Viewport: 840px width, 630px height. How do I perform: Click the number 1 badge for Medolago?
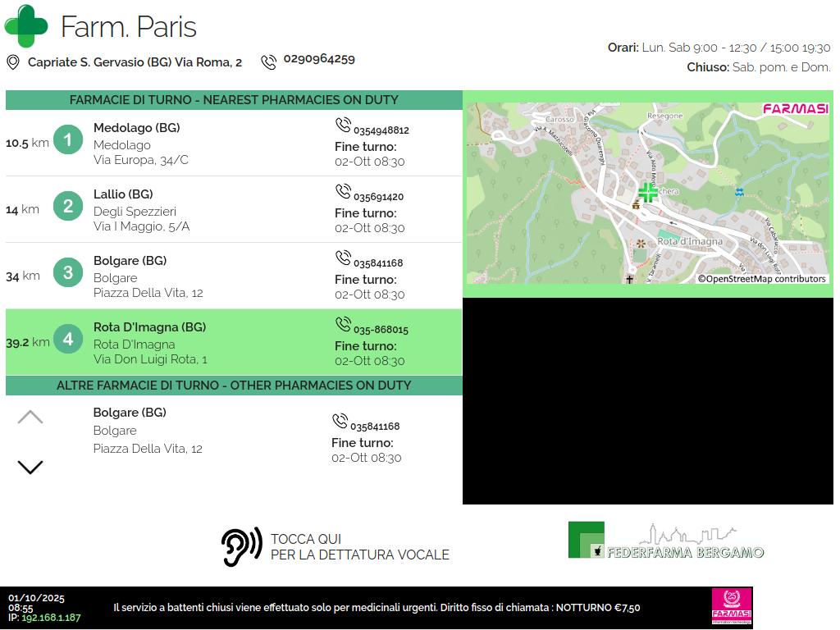coord(68,140)
